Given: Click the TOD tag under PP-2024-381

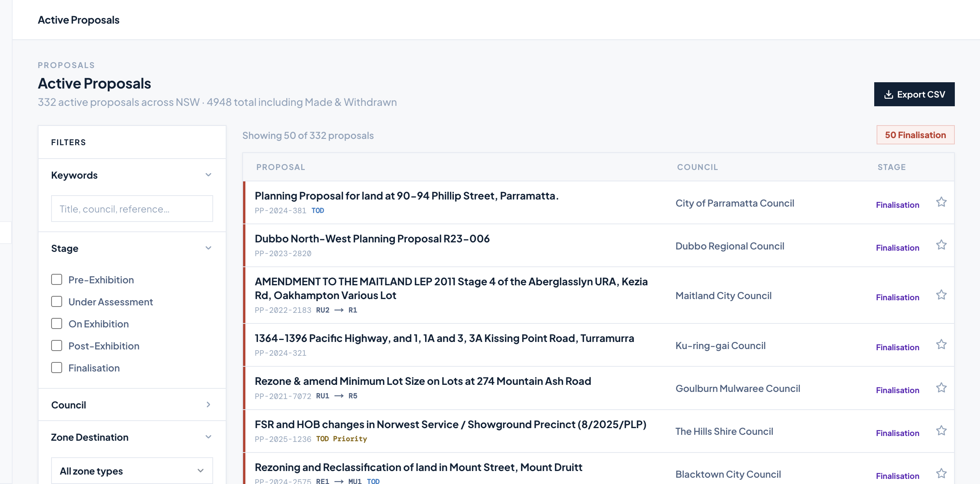Looking at the screenshot, I should [x=318, y=211].
